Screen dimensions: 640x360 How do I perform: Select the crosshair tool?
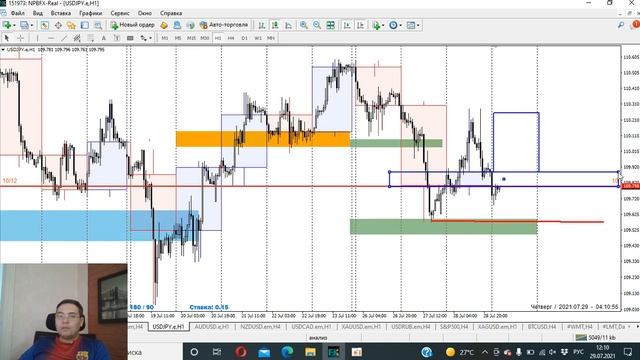click(x=20, y=38)
